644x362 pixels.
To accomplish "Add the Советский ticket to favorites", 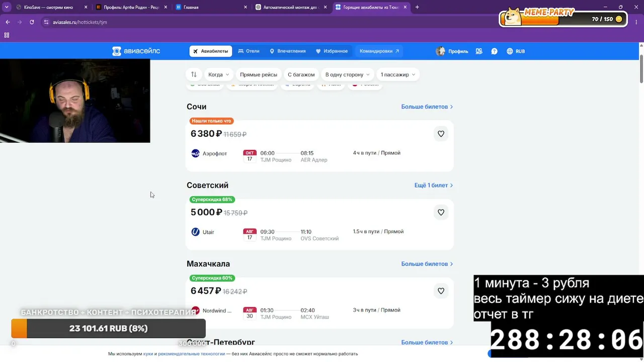I will click(441, 212).
